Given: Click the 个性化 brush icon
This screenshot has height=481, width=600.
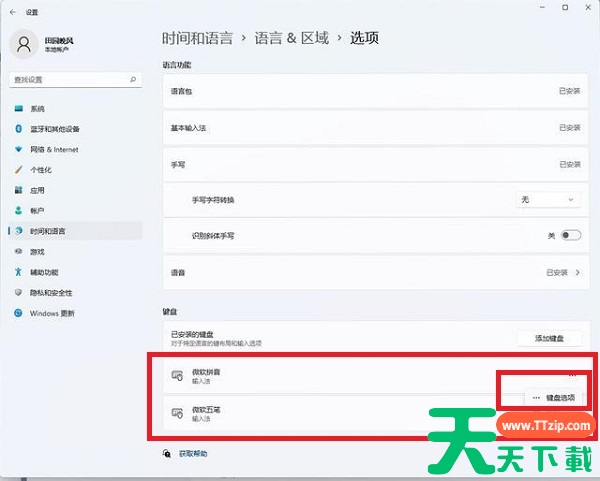Looking at the screenshot, I should click(x=18, y=170).
